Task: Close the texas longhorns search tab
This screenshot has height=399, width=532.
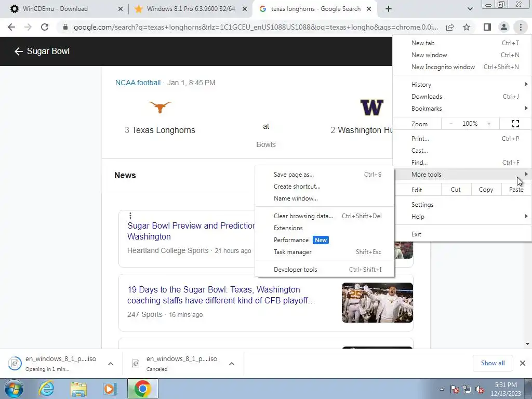Action: [x=369, y=9]
